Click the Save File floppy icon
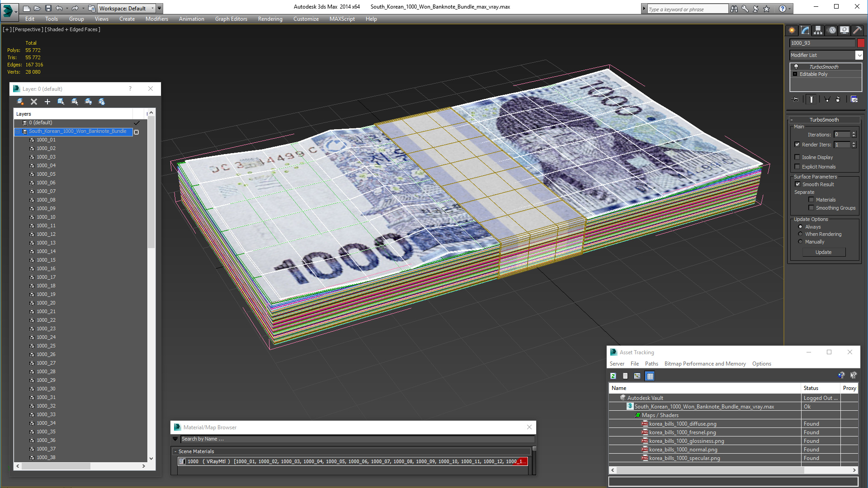868x488 pixels. tap(48, 8)
